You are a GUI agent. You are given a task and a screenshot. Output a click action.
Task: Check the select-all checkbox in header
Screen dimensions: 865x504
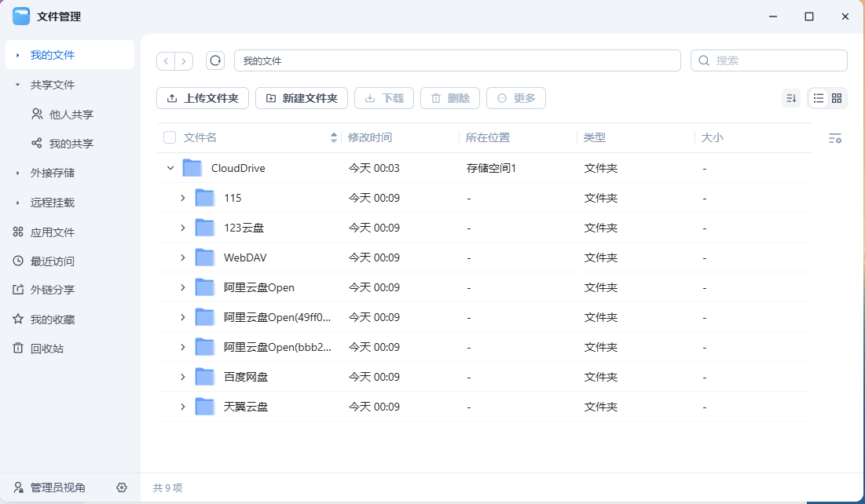click(x=169, y=137)
